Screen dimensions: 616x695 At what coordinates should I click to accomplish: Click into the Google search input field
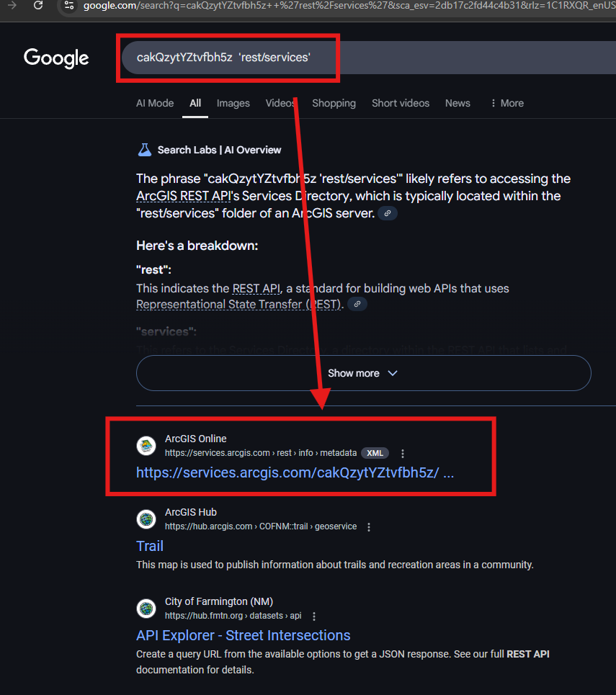(x=368, y=58)
